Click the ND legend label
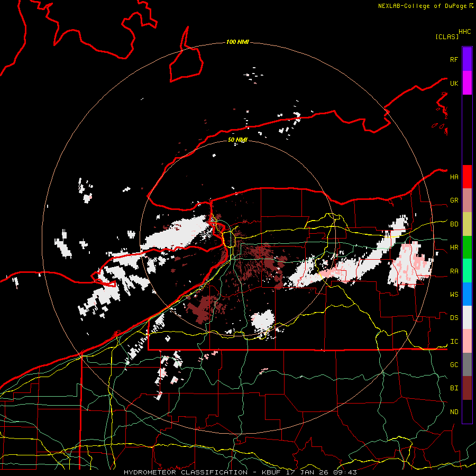Screen dimensions: 476x476 [x=454, y=412]
